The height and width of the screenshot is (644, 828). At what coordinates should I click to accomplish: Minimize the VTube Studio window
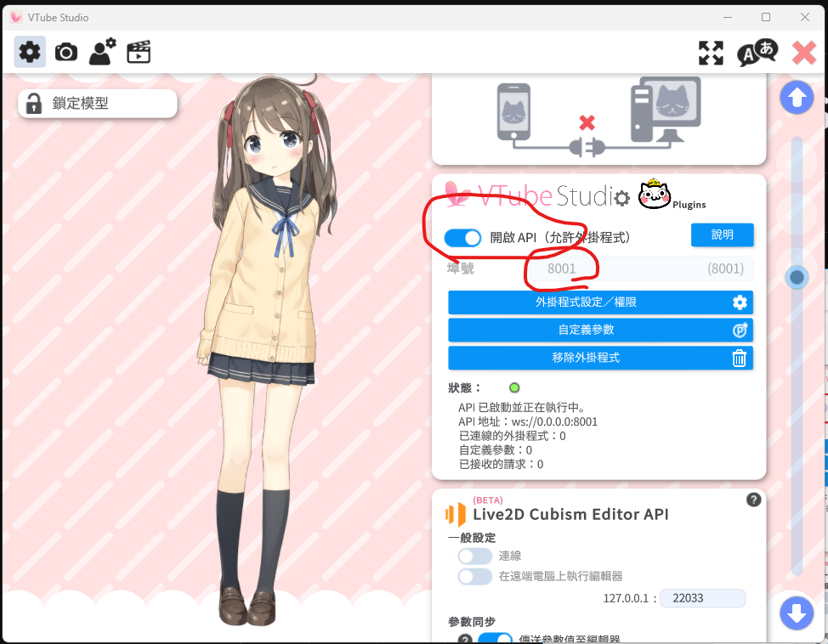[x=728, y=18]
